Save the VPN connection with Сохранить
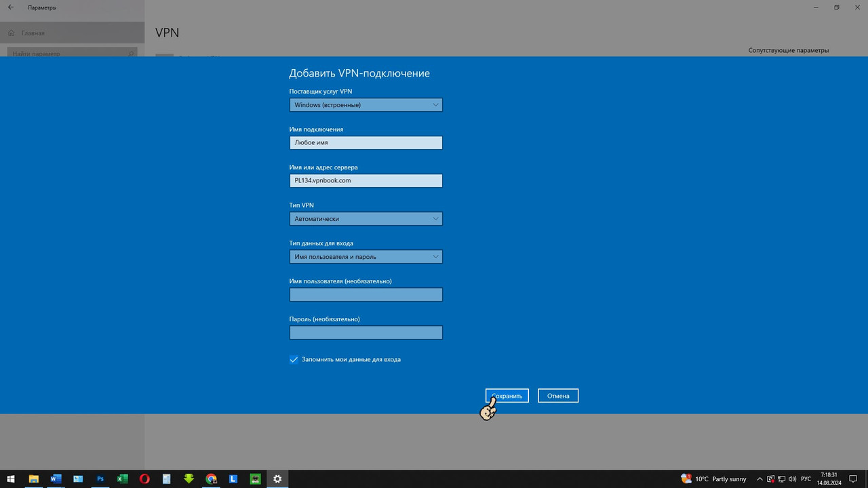This screenshot has height=488, width=868. [x=507, y=396]
